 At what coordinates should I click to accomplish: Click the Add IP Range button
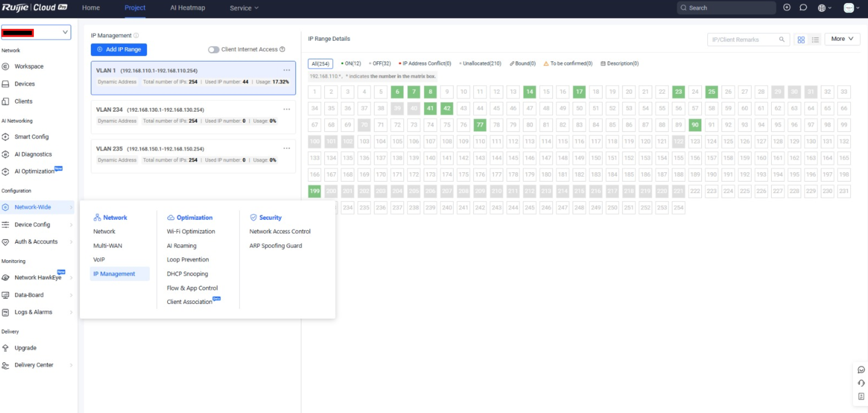[119, 50]
